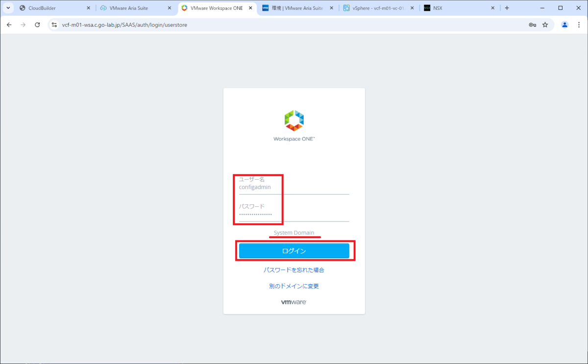Switch to the vSphere vcf-m01-vc-01 tab
This screenshot has width=588, height=364.
tap(378, 8)
